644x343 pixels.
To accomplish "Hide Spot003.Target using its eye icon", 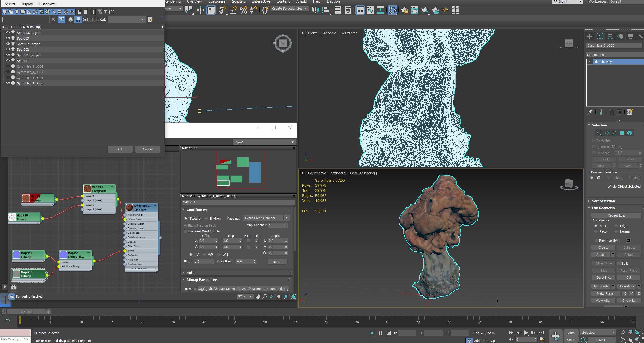I will coord(8,33).
